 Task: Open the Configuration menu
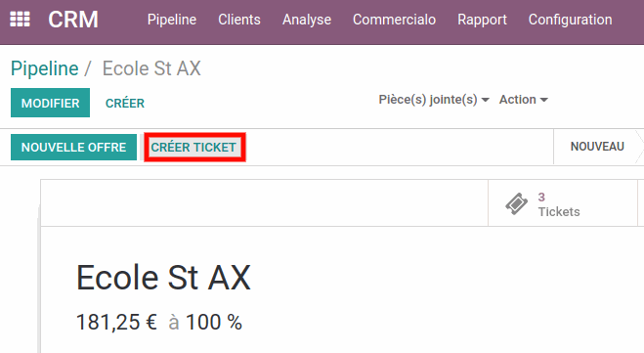(x=570, y=20)
